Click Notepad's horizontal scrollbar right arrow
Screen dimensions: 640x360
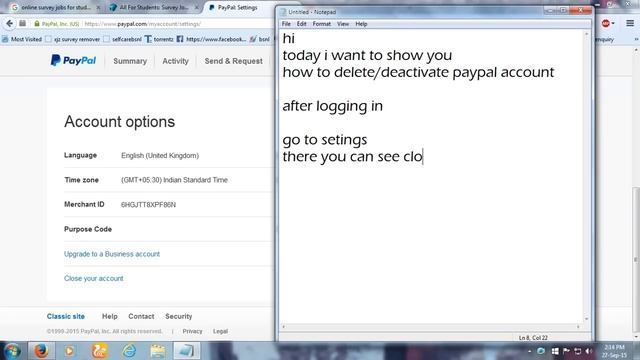[578, 327]
